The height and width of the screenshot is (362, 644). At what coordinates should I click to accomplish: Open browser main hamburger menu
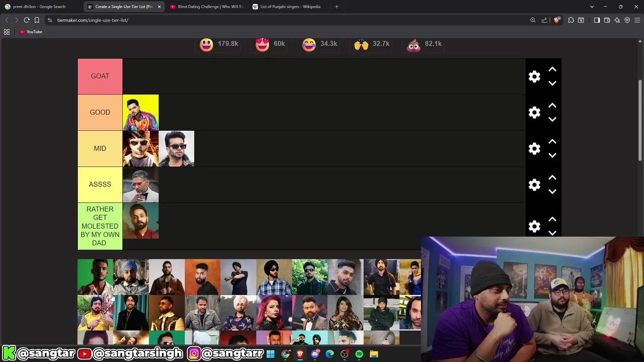point(637,20)
